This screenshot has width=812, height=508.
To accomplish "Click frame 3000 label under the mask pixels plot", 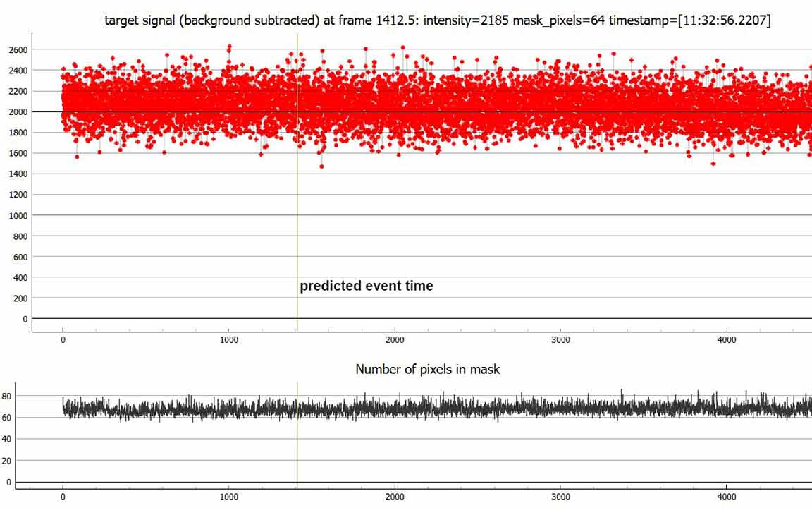I will tap(560, 497).
